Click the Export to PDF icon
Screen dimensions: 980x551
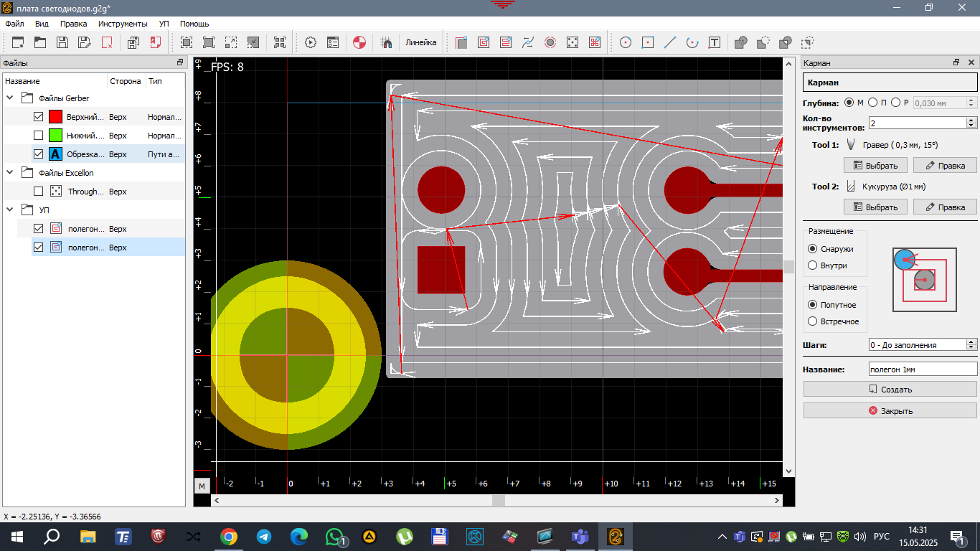coord(156,42)
